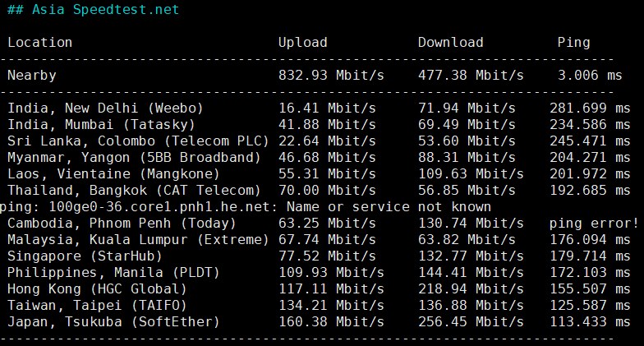
Task: Select the 'Download' column header
Action: point(450,43)
